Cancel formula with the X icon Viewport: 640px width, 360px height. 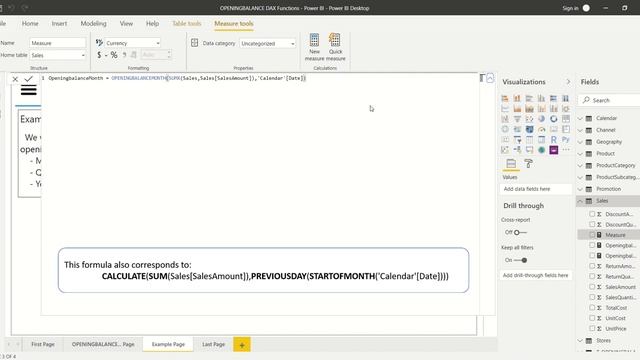tap(15, 79)
